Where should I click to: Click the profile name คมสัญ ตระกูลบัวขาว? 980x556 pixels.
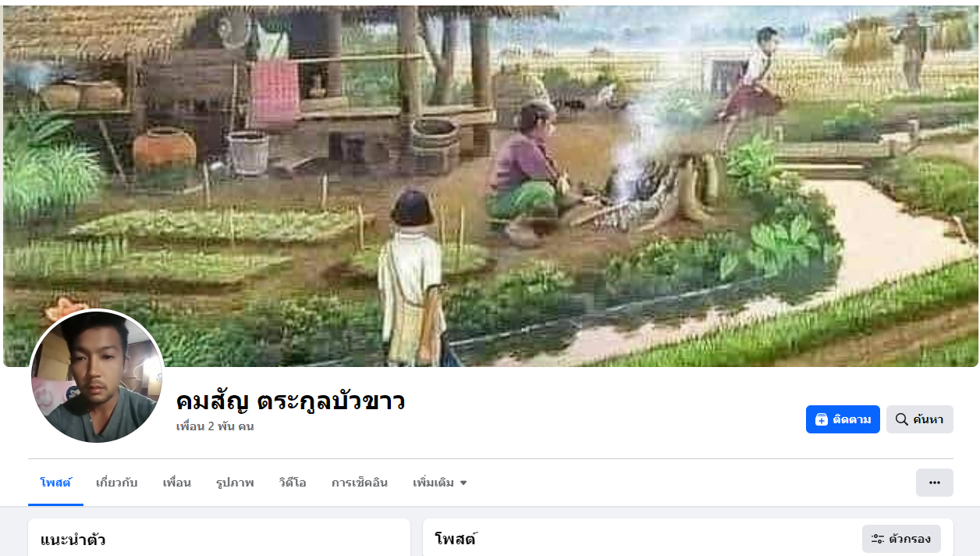pyautogui.click(x=290, y=401)
